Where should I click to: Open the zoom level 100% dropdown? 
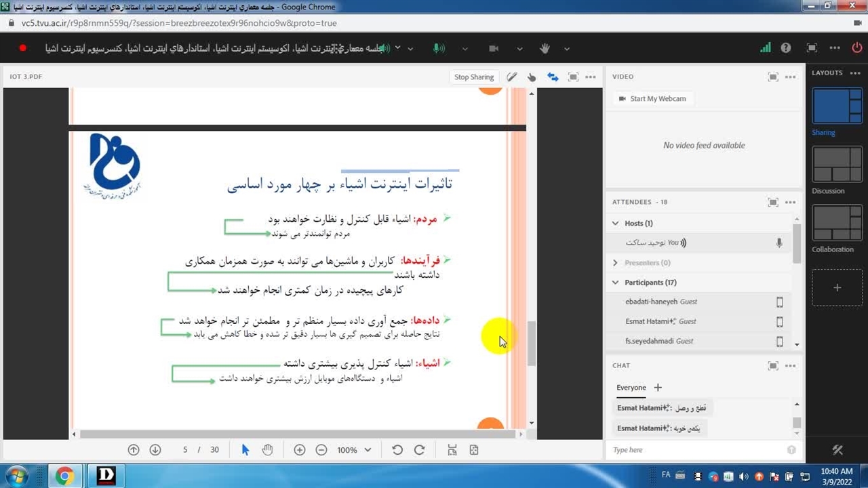tap(354, 450)
